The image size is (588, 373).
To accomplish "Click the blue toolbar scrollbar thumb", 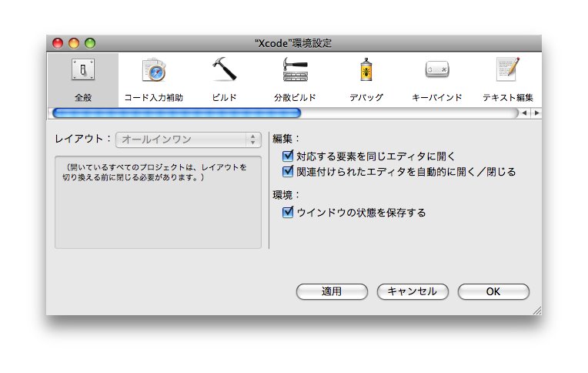I will pyautogui.click(x=176, y=113).
